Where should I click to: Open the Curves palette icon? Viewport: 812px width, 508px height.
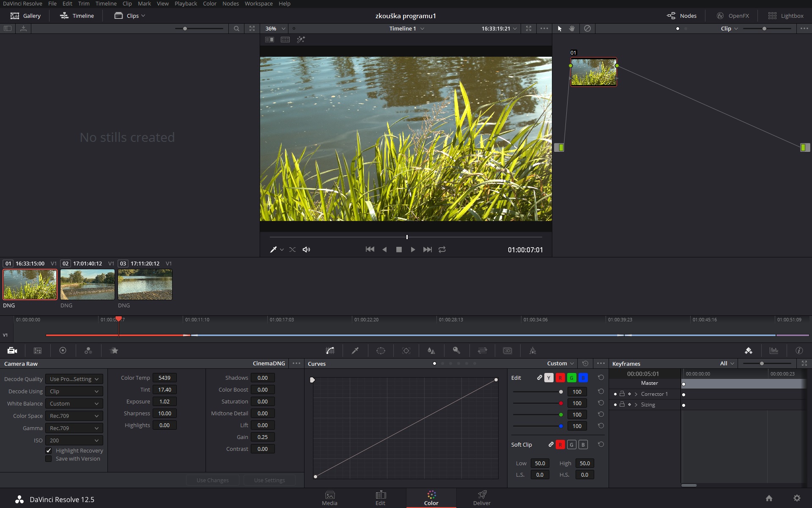[x=330, y=351]
